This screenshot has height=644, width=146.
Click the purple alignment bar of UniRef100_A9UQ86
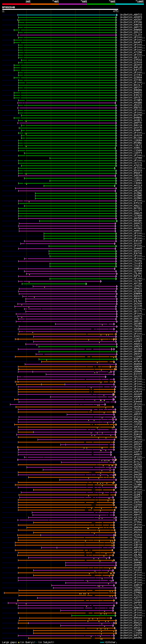click(x=67, y=103)
